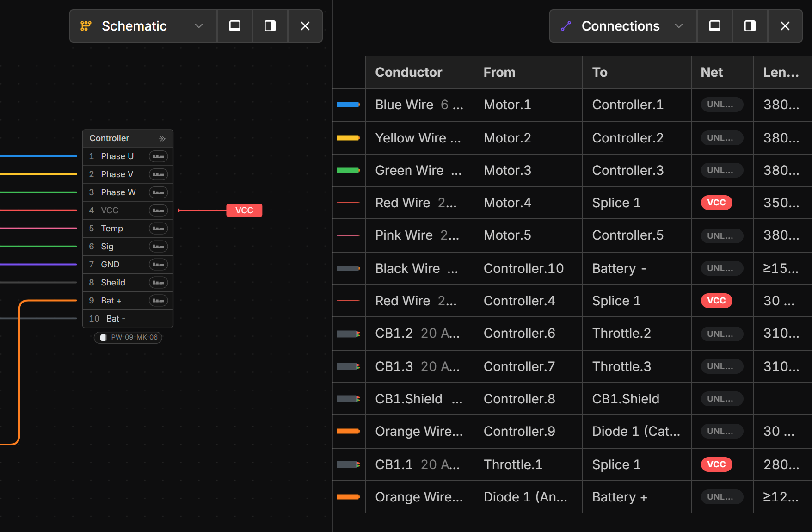Click the Net column header
812x532 pixels.
(712, 72)
